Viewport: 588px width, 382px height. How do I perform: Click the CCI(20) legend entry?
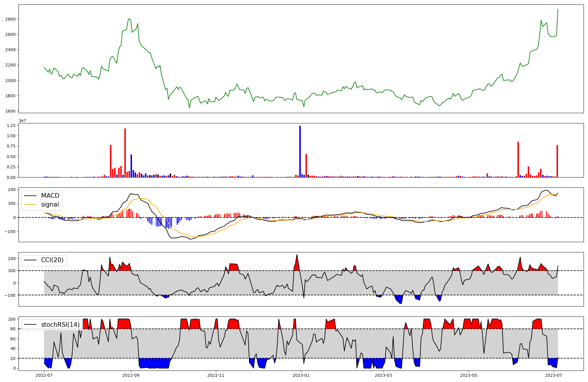[x=52, y=260]
